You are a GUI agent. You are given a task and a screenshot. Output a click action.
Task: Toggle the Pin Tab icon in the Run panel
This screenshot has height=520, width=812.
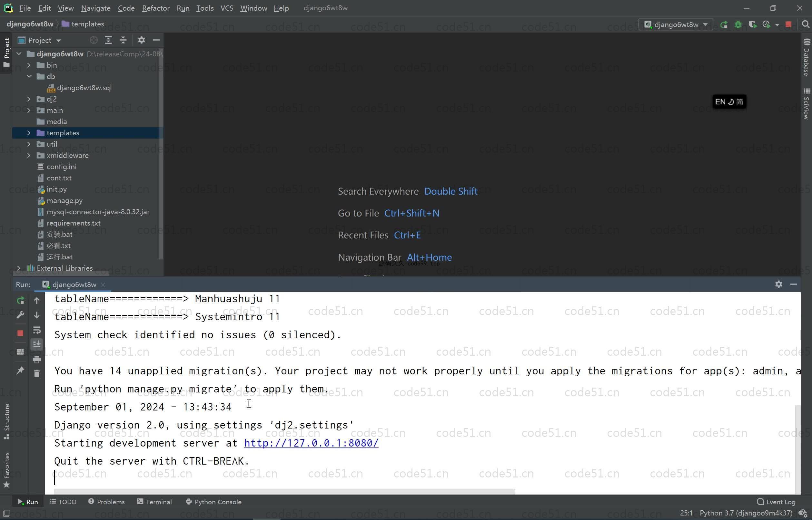point(20,371)
